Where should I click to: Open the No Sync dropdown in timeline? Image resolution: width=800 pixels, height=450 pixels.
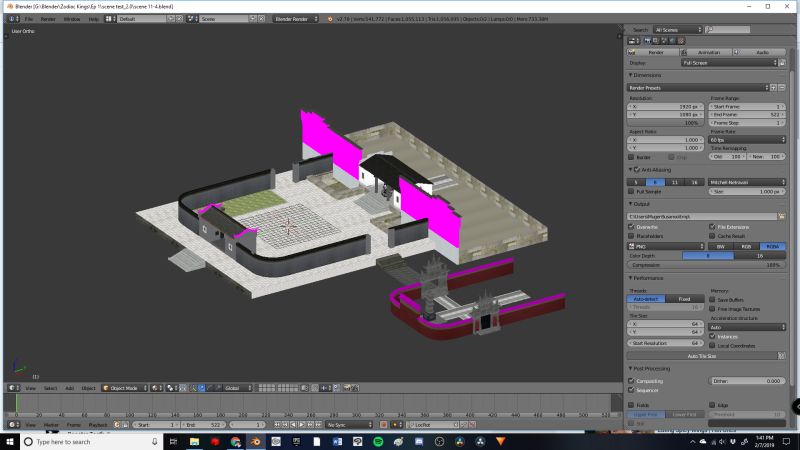tap(349, 424)
